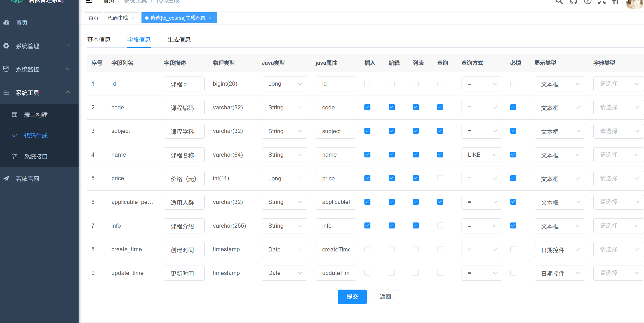Select 系统接口 in the sidebar
The image size is (644, 323).
36,156
